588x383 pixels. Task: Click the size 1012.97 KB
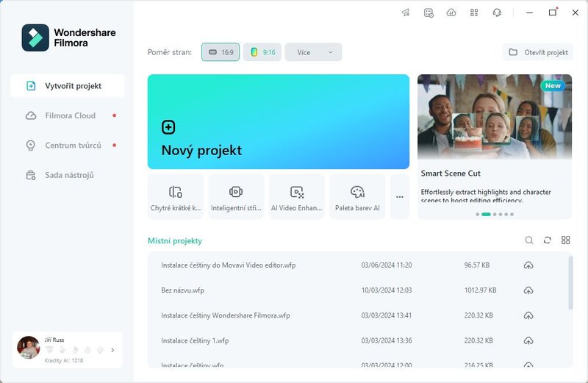[481, 290]
